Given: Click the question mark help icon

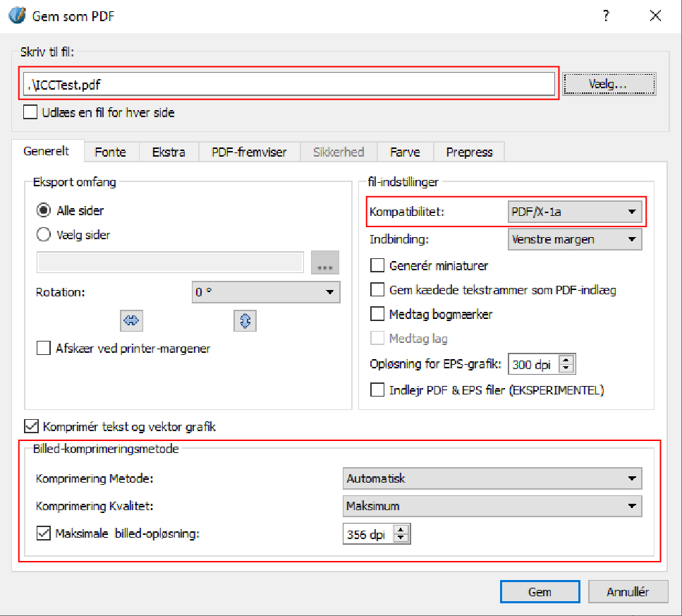Looking at the screenshot, I should (x=606, y=17).
